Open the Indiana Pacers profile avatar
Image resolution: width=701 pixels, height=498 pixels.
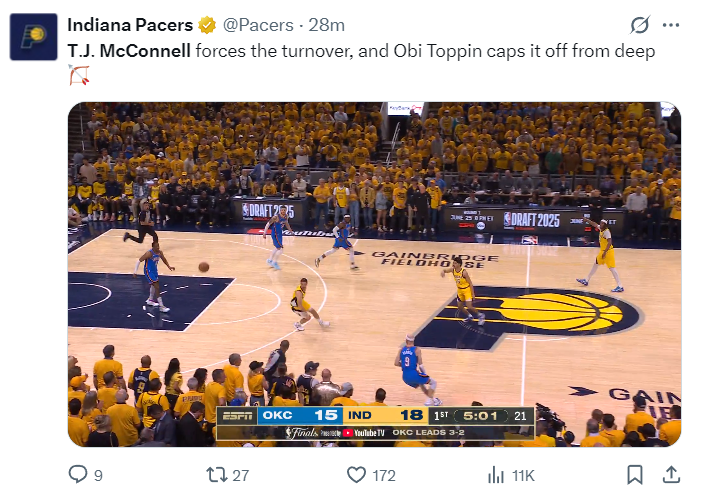click(x=34, y=36)
